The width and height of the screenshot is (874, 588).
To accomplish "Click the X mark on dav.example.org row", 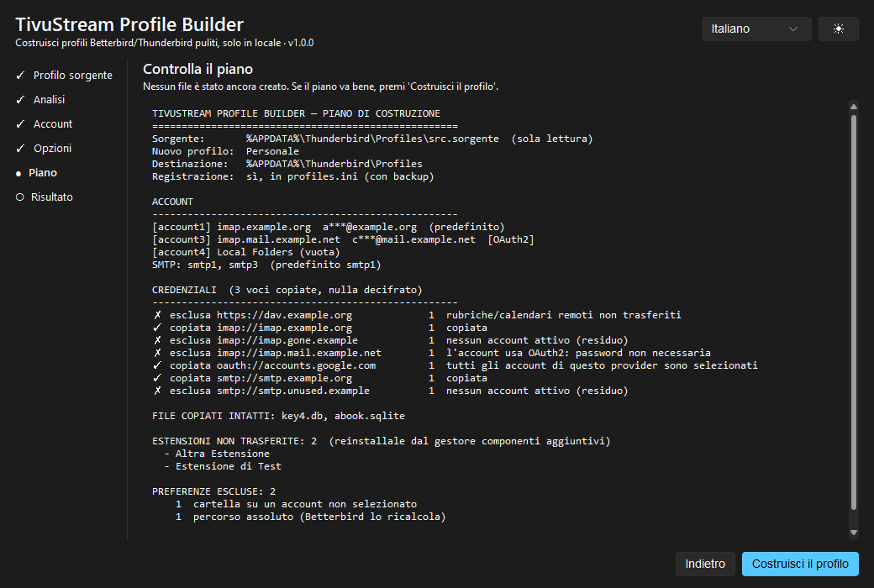I will pyautogui.click(x=158, y=316).
